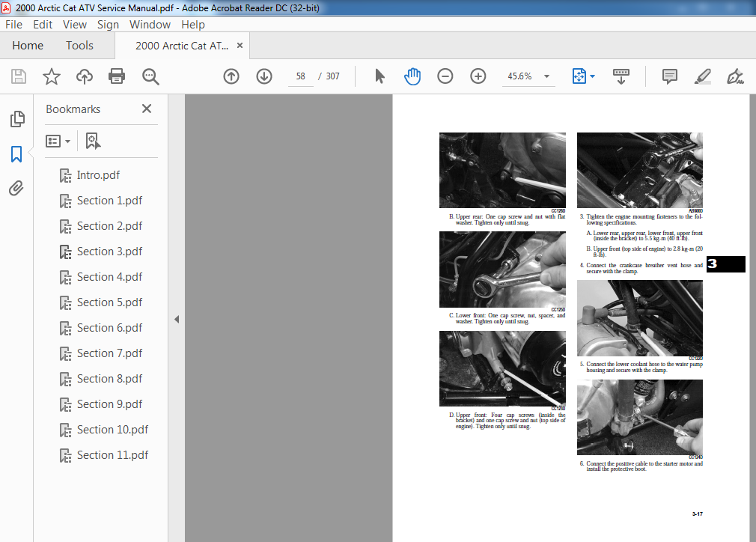The width and height of the screenshot is (756, 542).
Task: Open Section 6.pdf bookmark
Action: [109, 328]
